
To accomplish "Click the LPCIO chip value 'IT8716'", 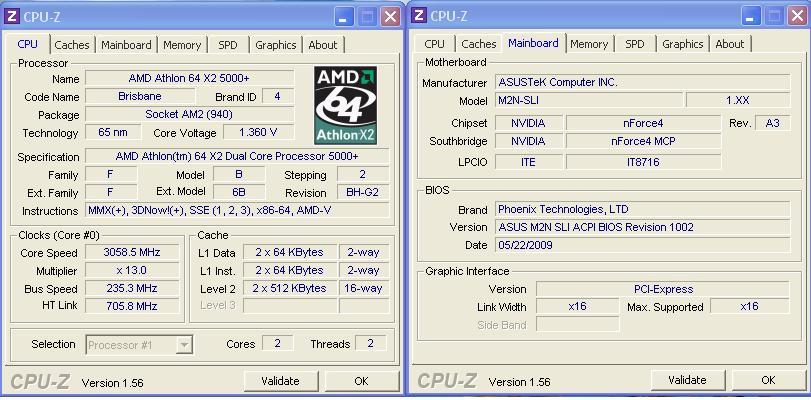I will (643, 162).
